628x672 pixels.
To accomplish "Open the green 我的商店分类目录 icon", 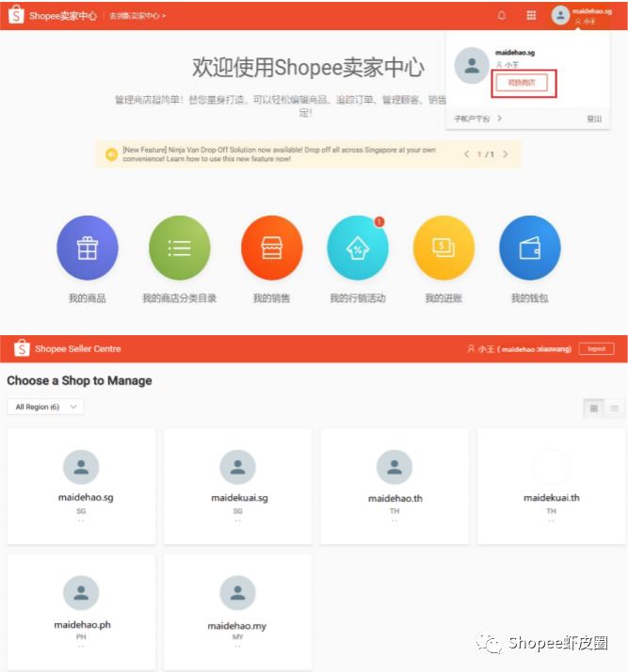I will (x=180, y=248).
